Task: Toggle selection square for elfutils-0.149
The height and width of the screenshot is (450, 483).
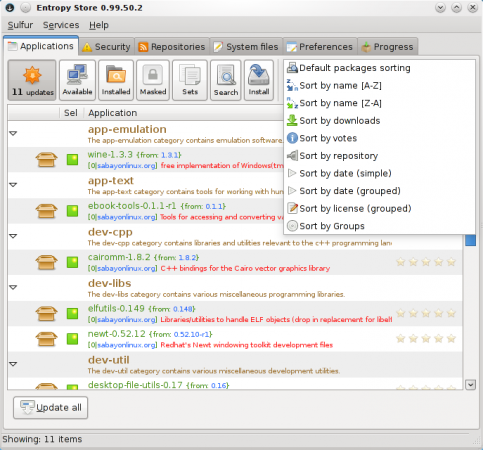Action: pos(72,314)
